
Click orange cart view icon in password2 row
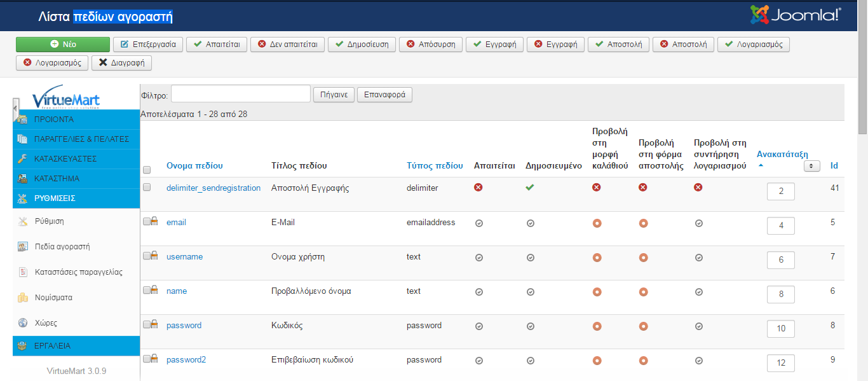[597, 361]
